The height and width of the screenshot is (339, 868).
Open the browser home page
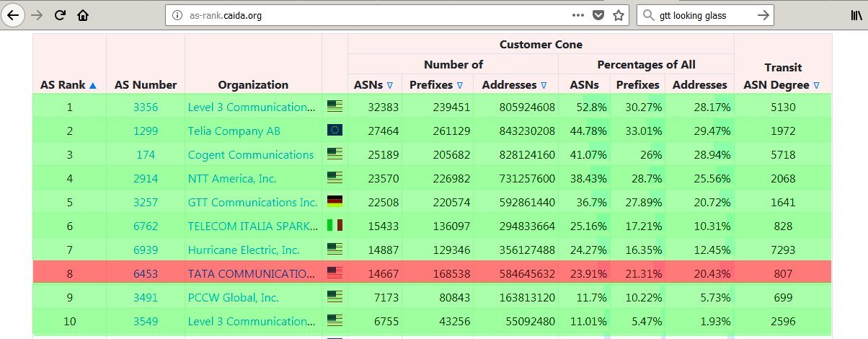(x=84, y=14)
